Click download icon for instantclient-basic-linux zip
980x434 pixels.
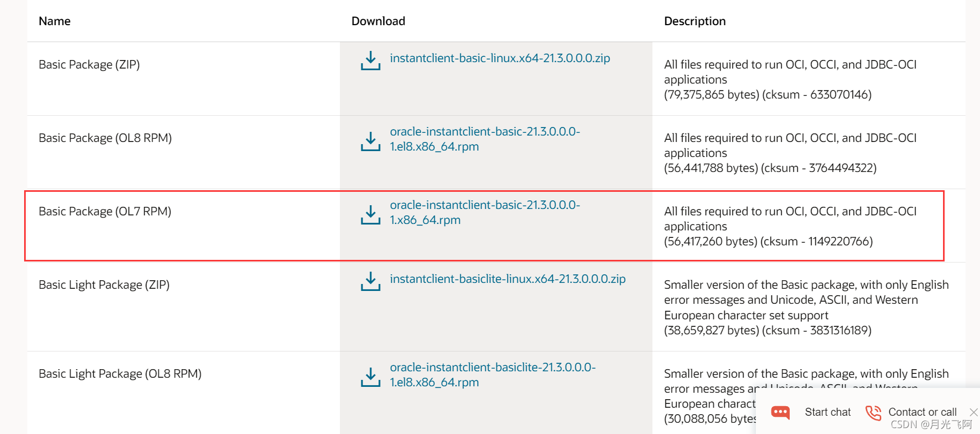point(370,61)
